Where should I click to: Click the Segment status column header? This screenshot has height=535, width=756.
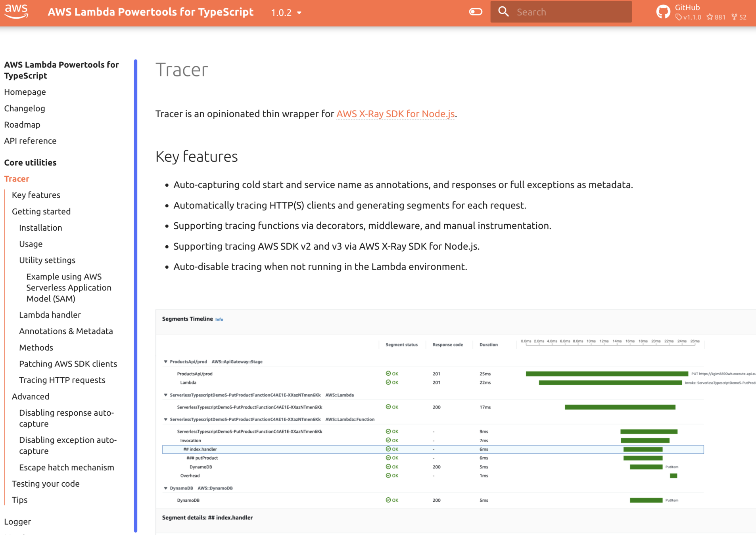[401, 345]
